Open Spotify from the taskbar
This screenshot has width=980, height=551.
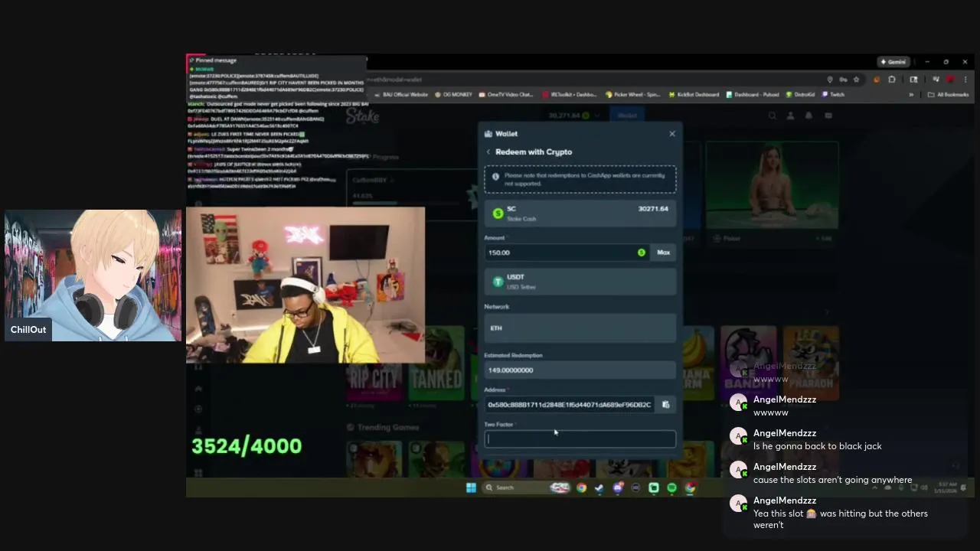pyautogui.click(x=671, y=487)
